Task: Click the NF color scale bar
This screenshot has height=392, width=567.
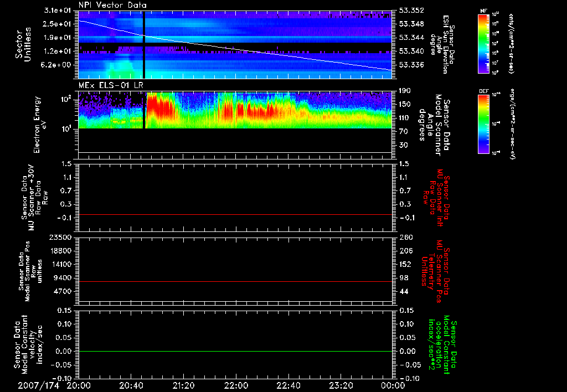Action: click(x=483, y=44)
